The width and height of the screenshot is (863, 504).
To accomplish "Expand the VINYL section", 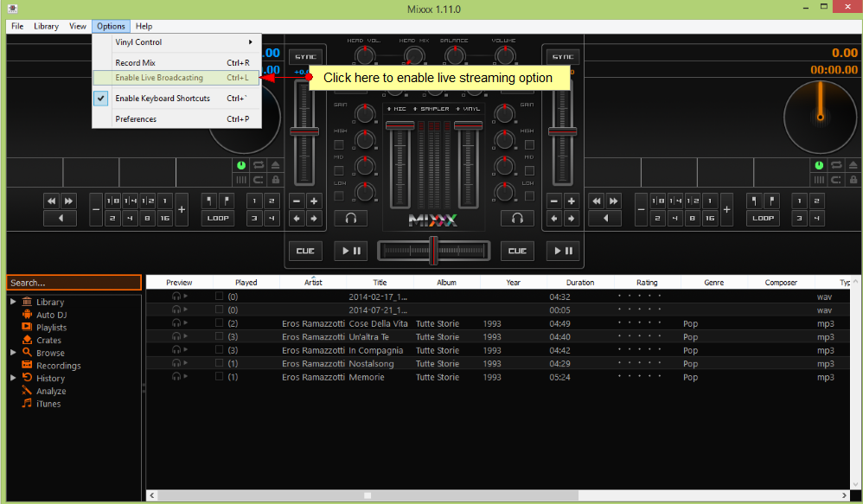I will 468,109.
